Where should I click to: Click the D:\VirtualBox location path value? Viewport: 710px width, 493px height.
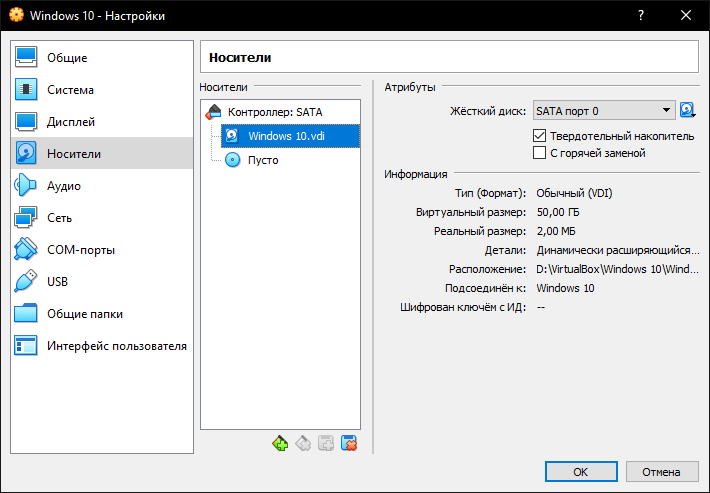tap(618, 269)
